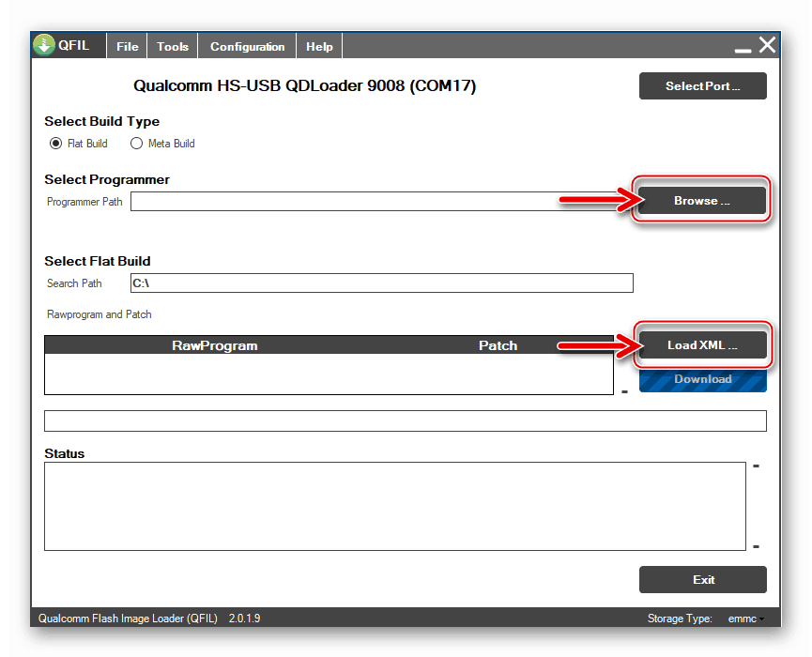Click the Patch column header
This screenshot has height=657, width=812.
pos(498,345)
